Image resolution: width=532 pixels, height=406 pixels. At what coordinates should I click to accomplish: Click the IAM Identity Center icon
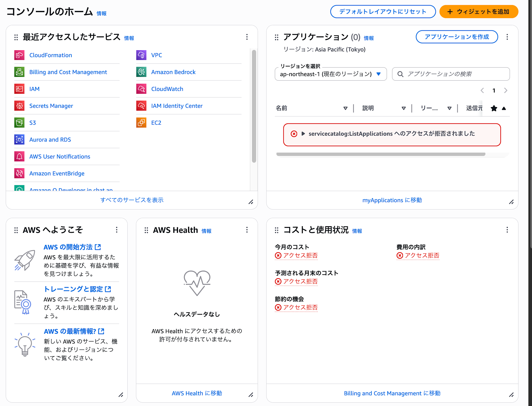click(x=141, y=106)
